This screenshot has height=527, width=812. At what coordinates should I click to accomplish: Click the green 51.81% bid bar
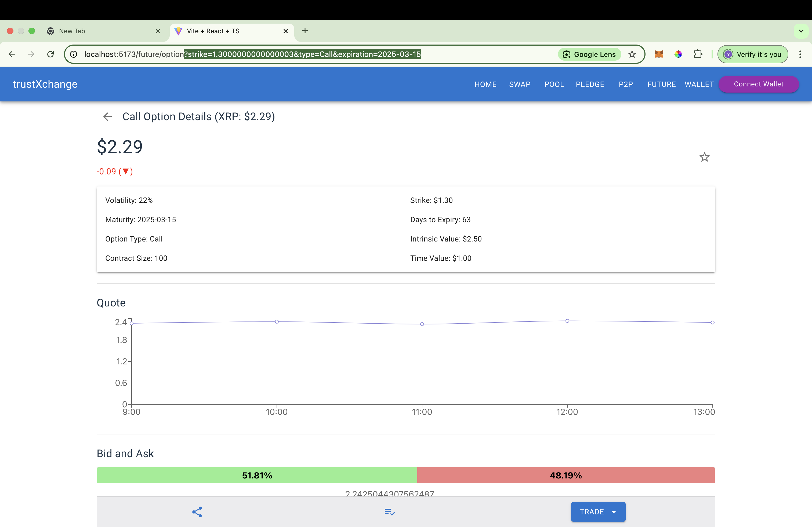point(257,475)
